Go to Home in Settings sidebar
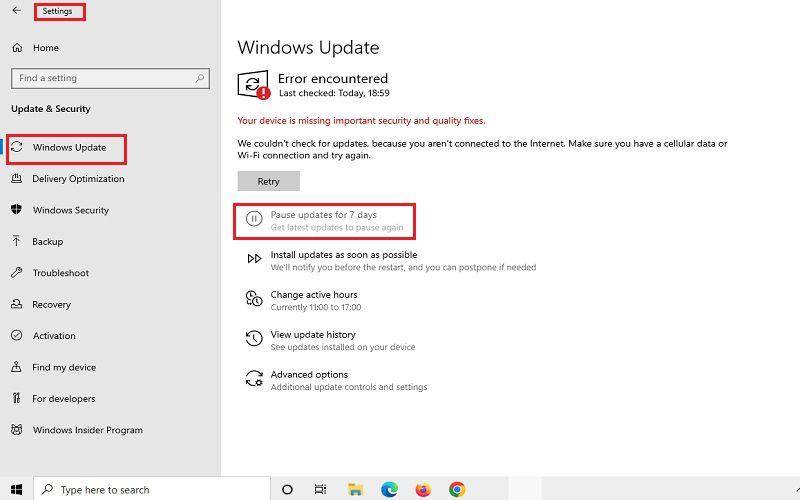This screenshot has height=500, width=800. click(46, 47)
